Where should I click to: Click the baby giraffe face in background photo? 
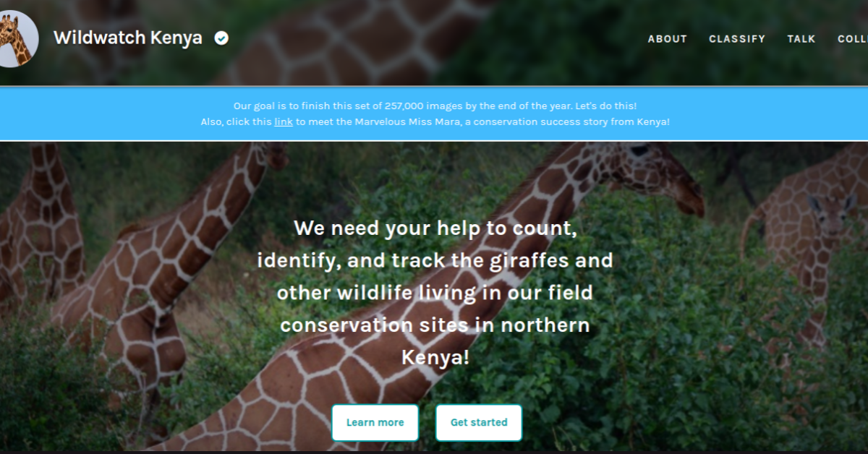pyautogui.click(x=830, y=210)
